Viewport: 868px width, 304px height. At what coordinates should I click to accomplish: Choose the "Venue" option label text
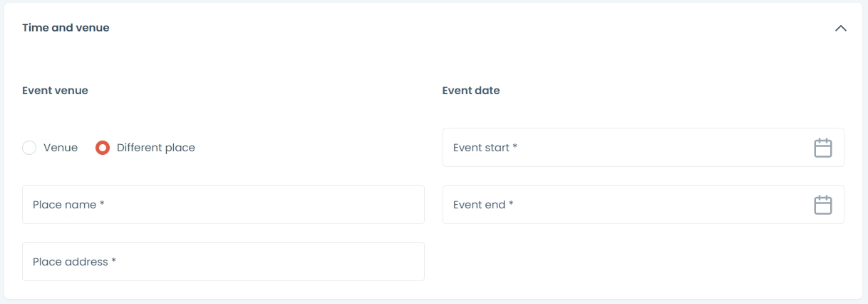pos(61,148)
